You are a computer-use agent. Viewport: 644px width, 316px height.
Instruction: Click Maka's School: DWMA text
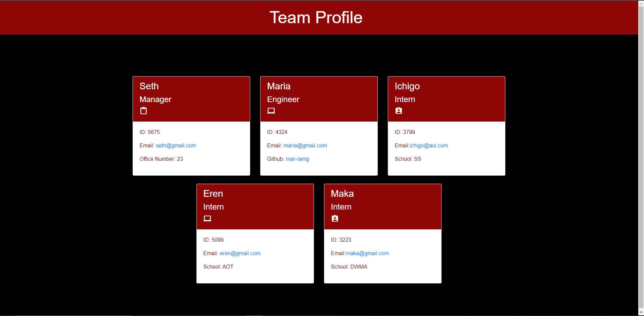pyautogui.click(x=349, y=267)
